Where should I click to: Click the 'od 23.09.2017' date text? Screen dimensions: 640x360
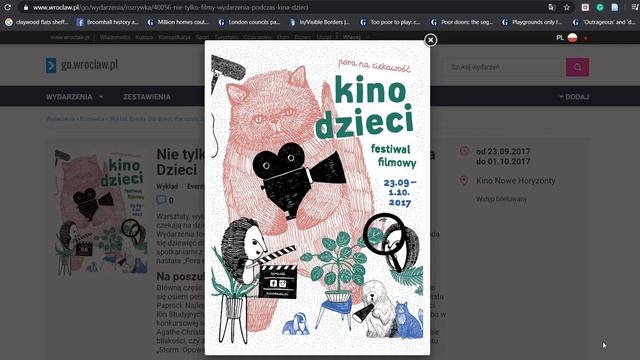coord(503,151)
